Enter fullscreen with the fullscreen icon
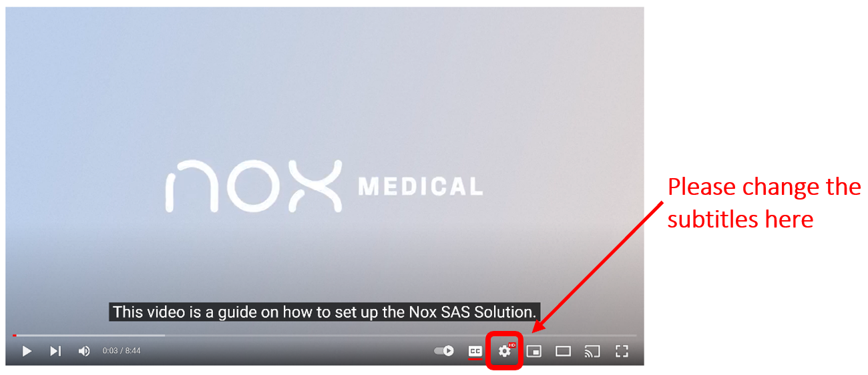This screenshot has width=868, height=375. click(x=622, y=351)
